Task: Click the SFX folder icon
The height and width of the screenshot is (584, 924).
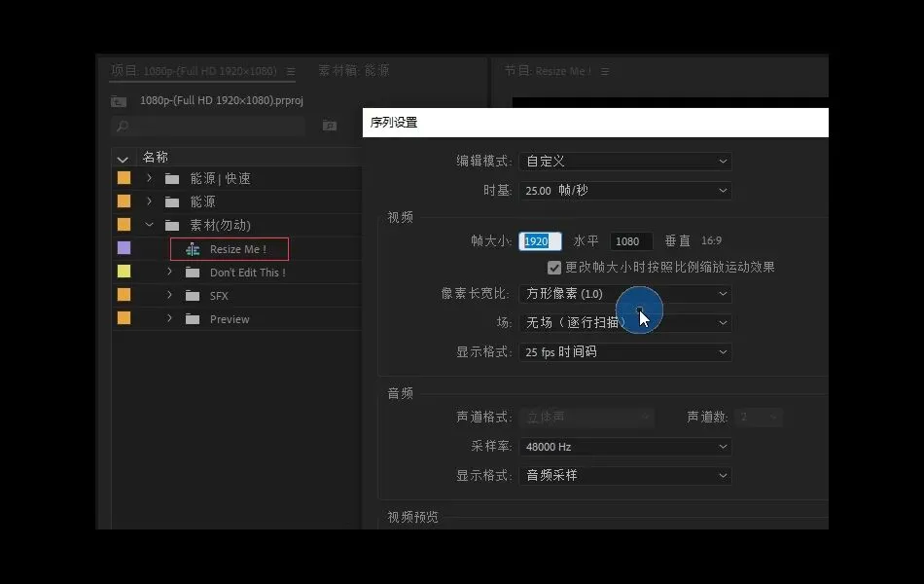Action: 193,296
